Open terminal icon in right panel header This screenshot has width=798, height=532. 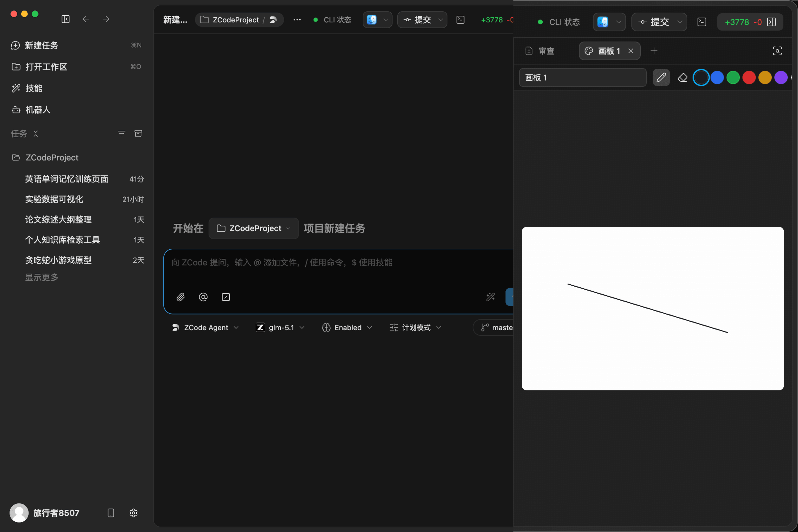coord(702,22)
